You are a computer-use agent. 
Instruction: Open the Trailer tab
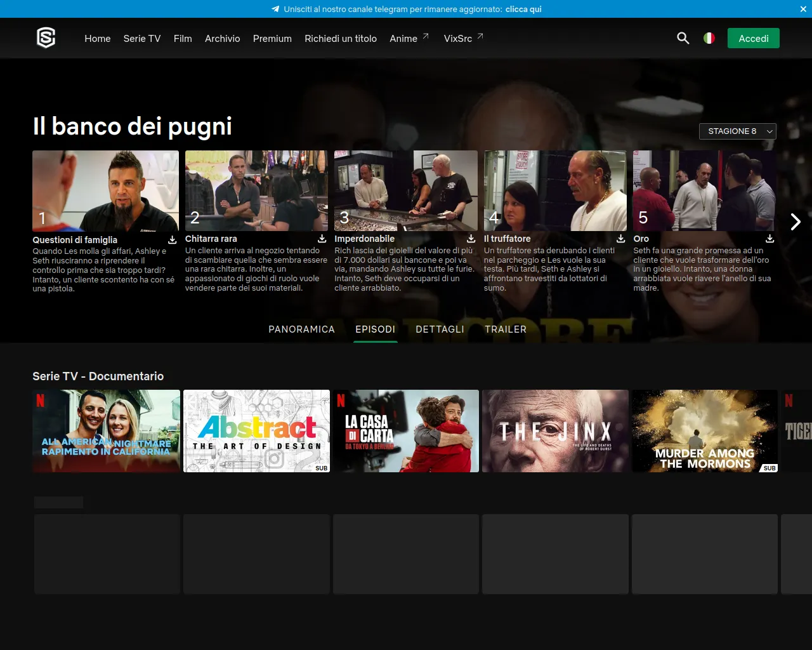click(505, 329)
